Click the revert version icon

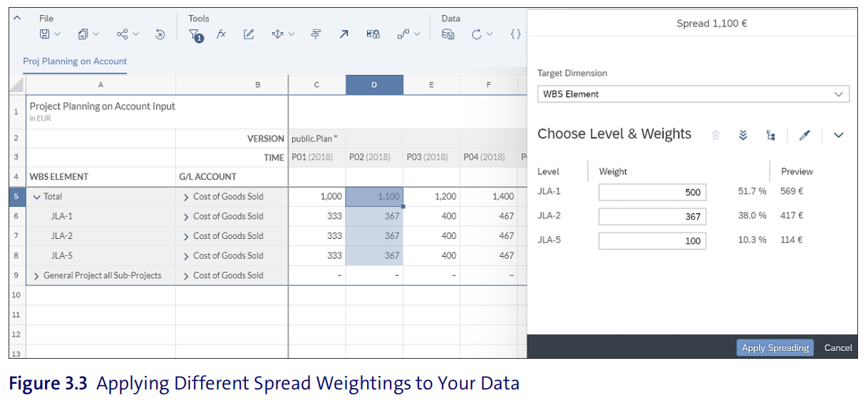pyautogui.click(x=160, y=34)
